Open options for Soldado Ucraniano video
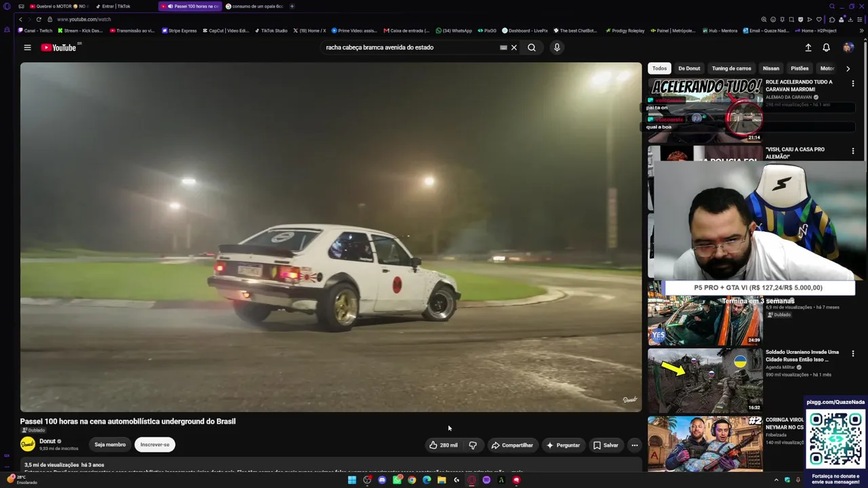868x488 pixels. [x=853, y=353]
